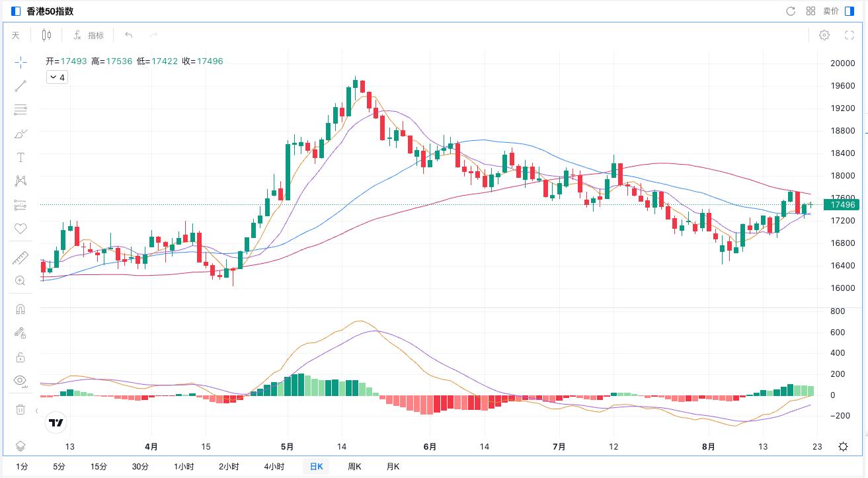Image resolution: width=868 pixels, height=478 pixels.
Task: Select the ruler measure tool
Action: pyautogui.click(x=20, y=257)
